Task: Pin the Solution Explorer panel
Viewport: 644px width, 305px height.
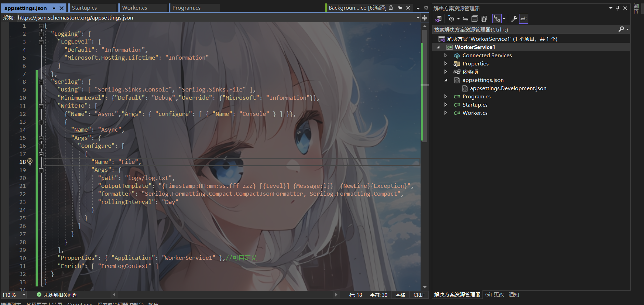Action: [618, 8]
